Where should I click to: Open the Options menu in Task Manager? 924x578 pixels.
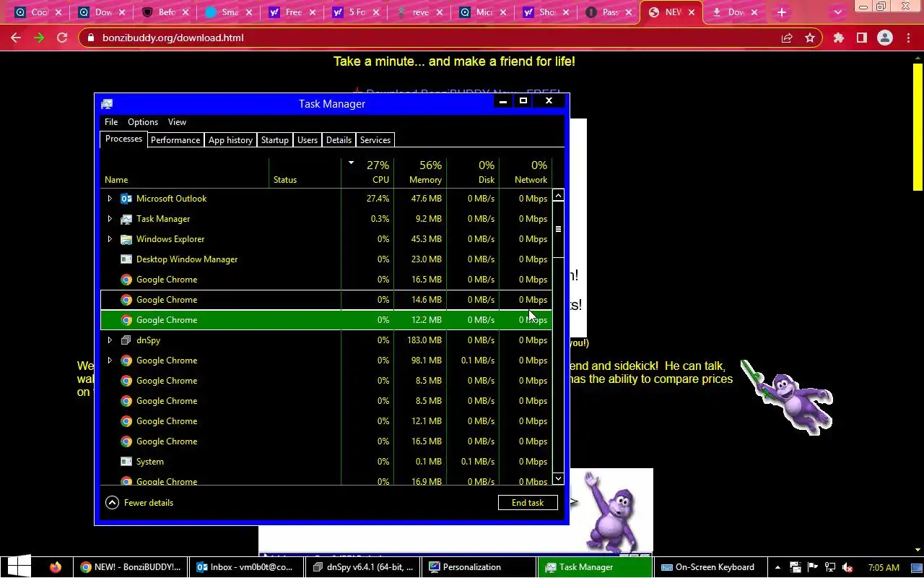point(143,122)
